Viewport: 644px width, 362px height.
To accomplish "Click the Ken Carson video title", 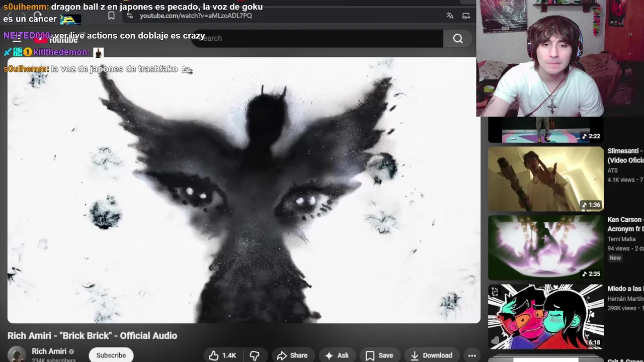I will pyautogui.click(x=625, y=224).
